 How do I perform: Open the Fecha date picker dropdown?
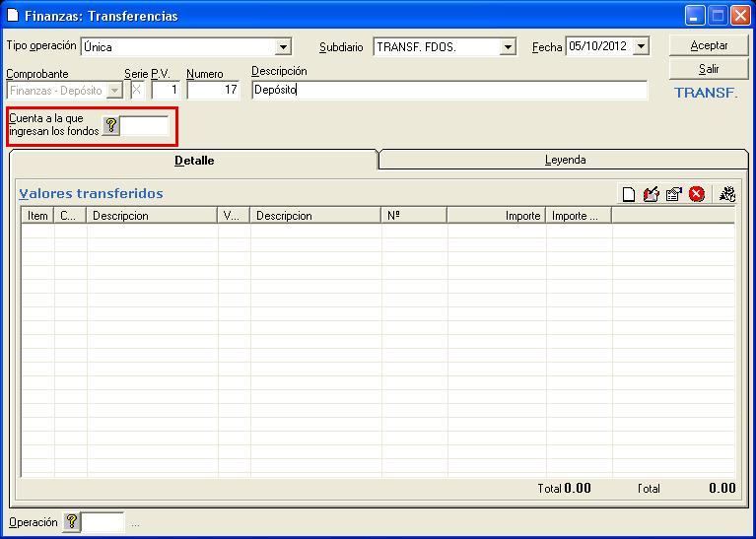coord(642,46)
